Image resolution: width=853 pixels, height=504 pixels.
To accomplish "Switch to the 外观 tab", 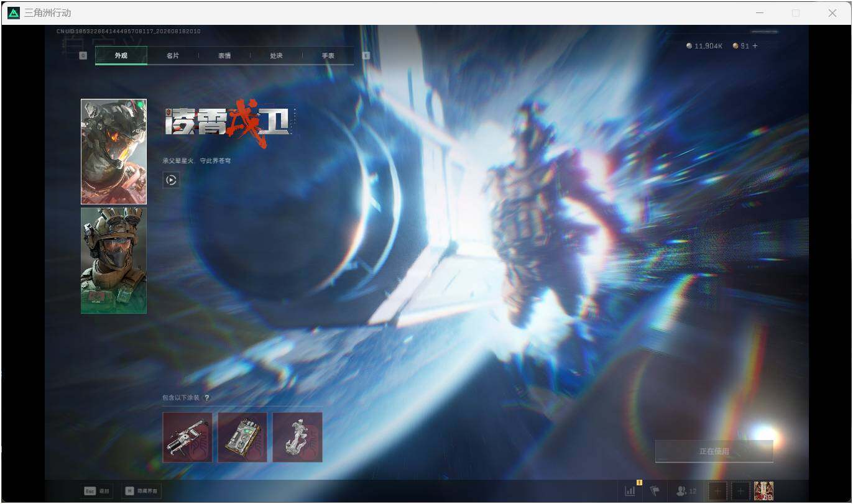I will click(x=121, y=55).
